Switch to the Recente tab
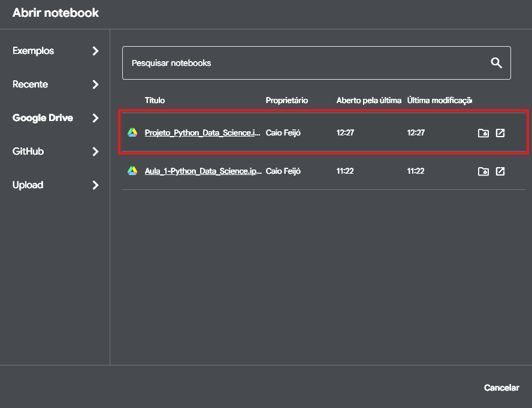Screen dimensions: 532x408 tap(30, 84)
